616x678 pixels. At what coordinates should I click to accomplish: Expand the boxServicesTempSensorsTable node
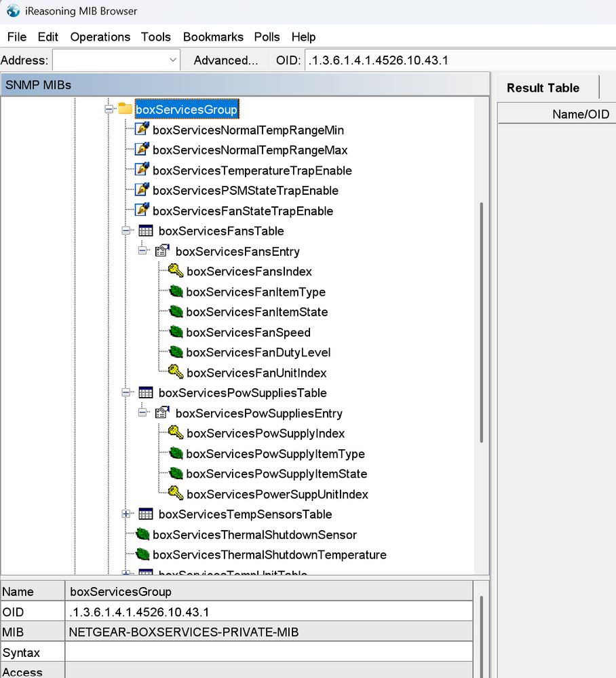click(x=126, y=514)
